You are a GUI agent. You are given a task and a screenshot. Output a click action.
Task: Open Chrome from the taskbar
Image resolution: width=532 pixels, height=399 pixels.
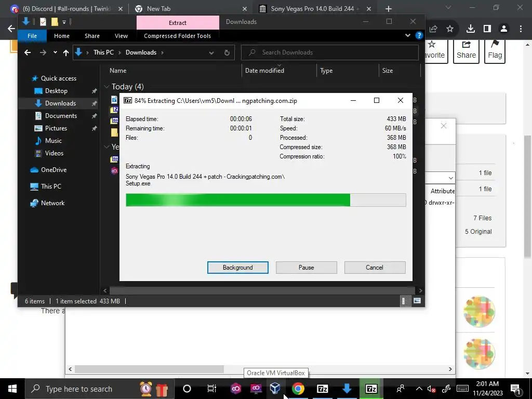(298, 389)
